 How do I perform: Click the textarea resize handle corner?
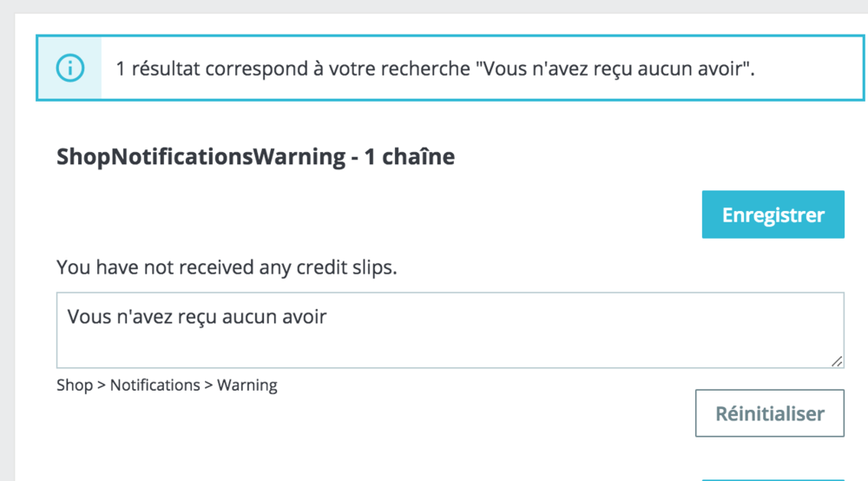836,360
